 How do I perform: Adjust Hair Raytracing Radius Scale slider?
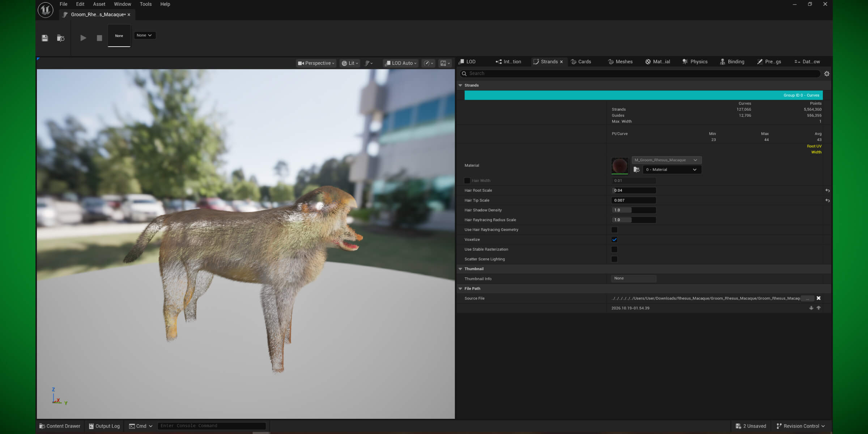click(634, 220)
